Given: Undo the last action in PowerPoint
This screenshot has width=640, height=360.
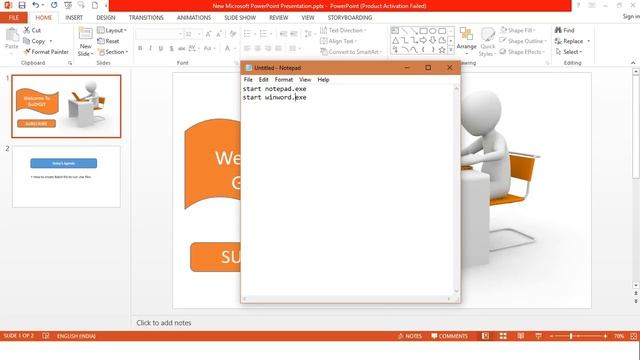Looking at the screenshot, I should (x=36, y=5).
